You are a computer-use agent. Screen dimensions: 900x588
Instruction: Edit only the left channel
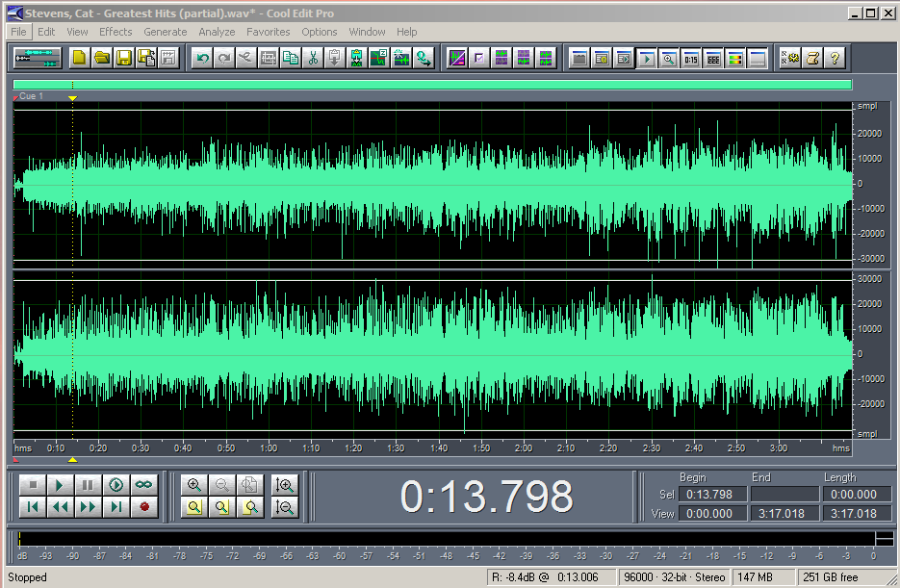(501, 58)
